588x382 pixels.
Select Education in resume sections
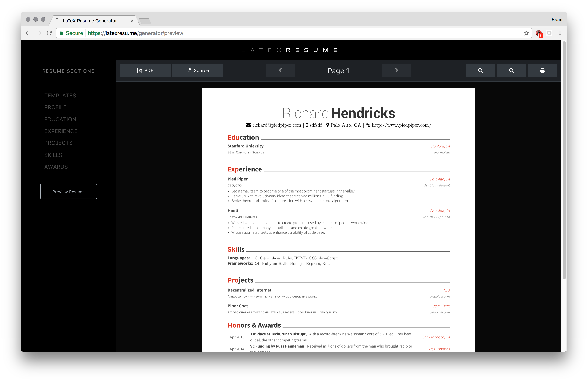point(60,119)
